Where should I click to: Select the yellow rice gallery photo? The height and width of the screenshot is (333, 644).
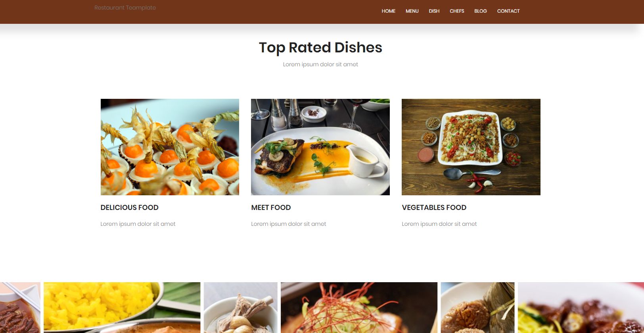122,308
